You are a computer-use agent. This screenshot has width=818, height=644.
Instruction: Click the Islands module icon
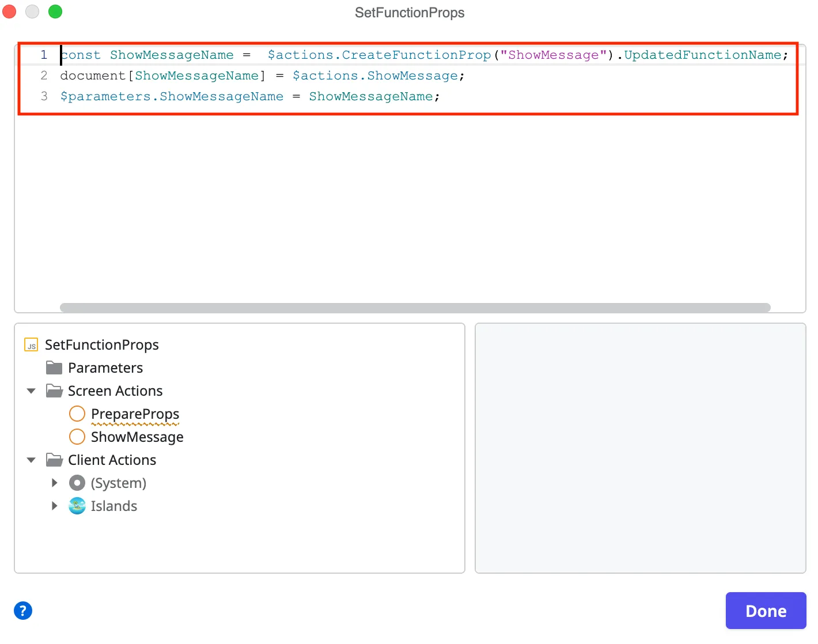coord(77,506)
